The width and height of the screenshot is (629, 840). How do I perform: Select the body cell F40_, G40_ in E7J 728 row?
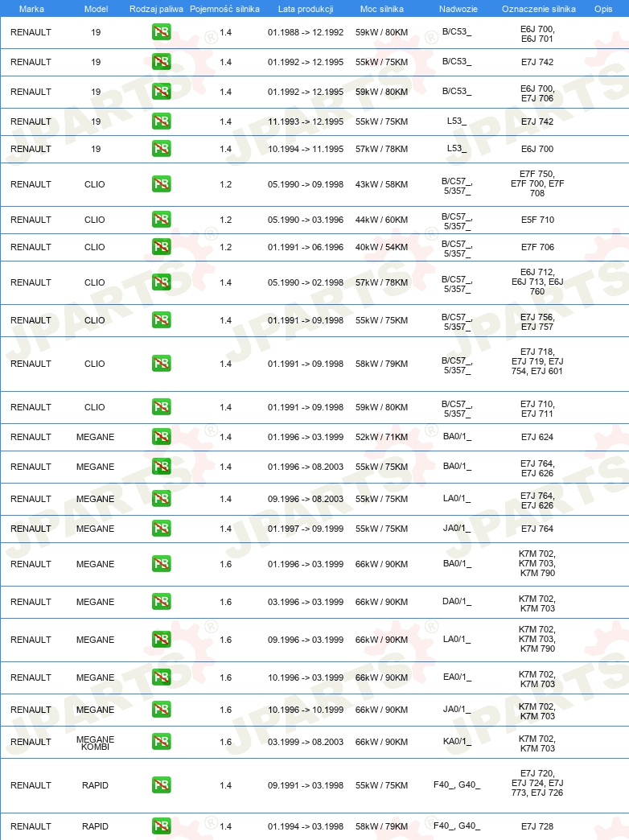[457, 826]
